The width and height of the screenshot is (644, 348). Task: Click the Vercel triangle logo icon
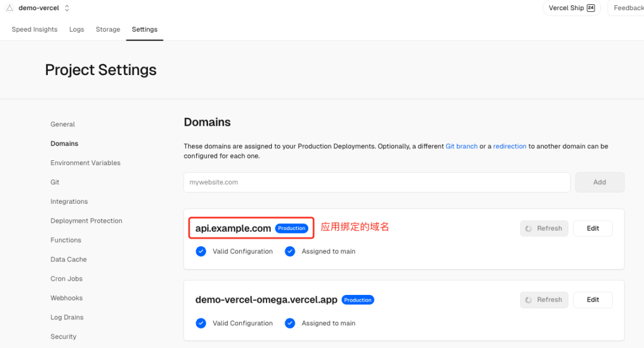[x=10, y=8]
